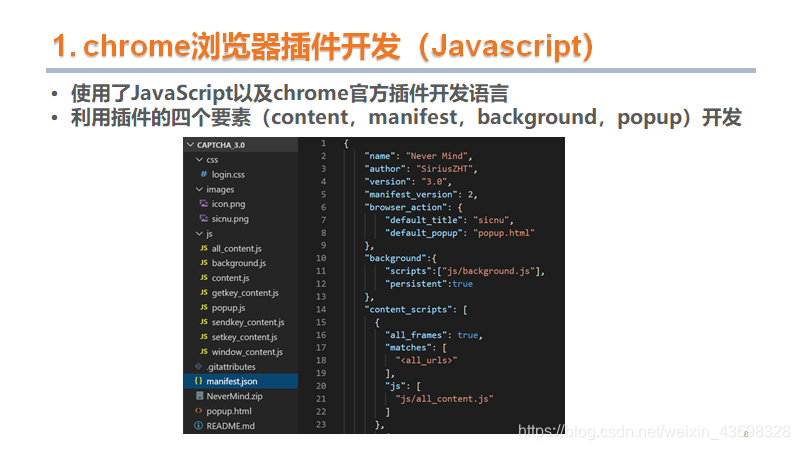Click the JS icon beside getkey_content.js
This screenshot has width=800, height=450.
[204, 292]
